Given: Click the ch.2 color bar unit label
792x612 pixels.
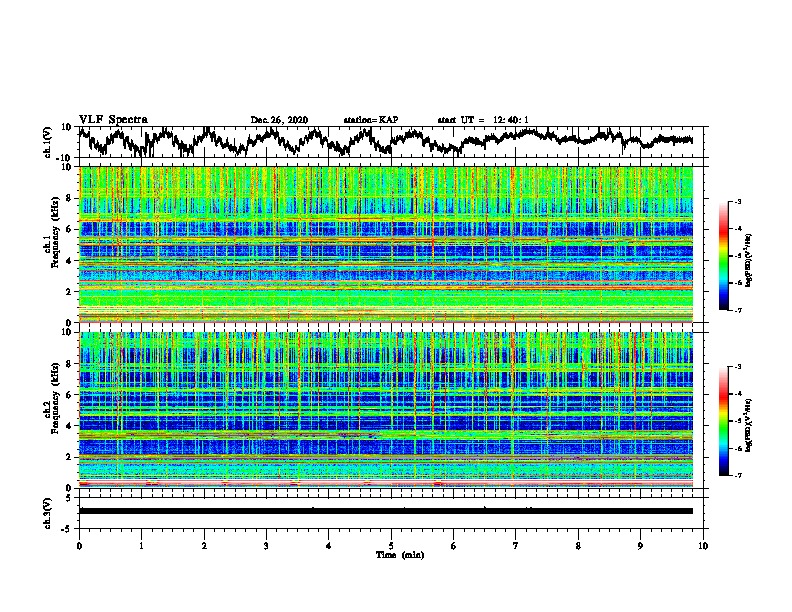Looking at the screenshot, I should pos(749,426).
